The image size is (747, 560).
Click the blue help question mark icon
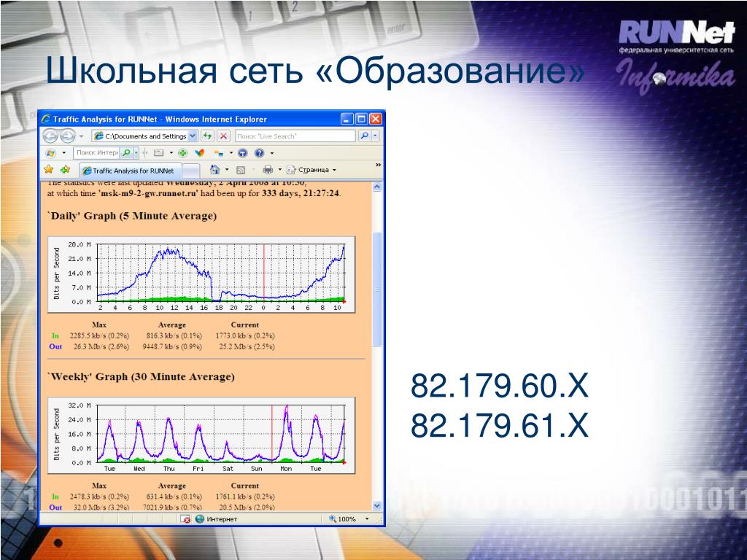pyautogui.click(x=259, y=153)
